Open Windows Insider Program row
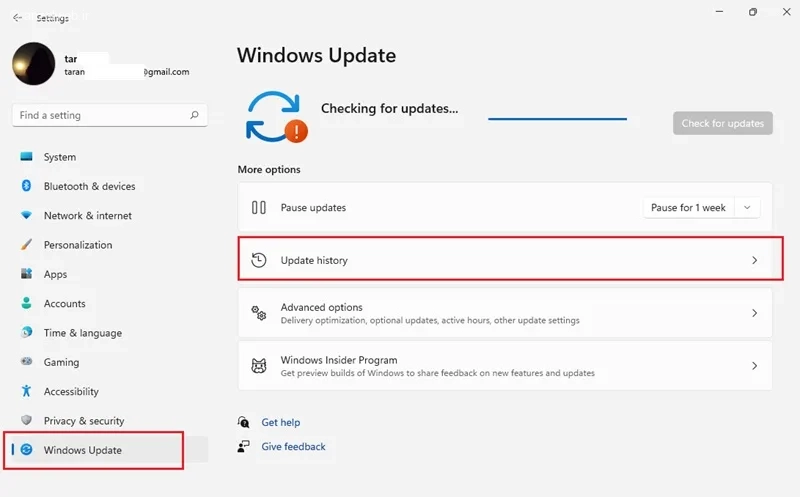This screenshot has width=800, height=497. click(x=505, y=366)
